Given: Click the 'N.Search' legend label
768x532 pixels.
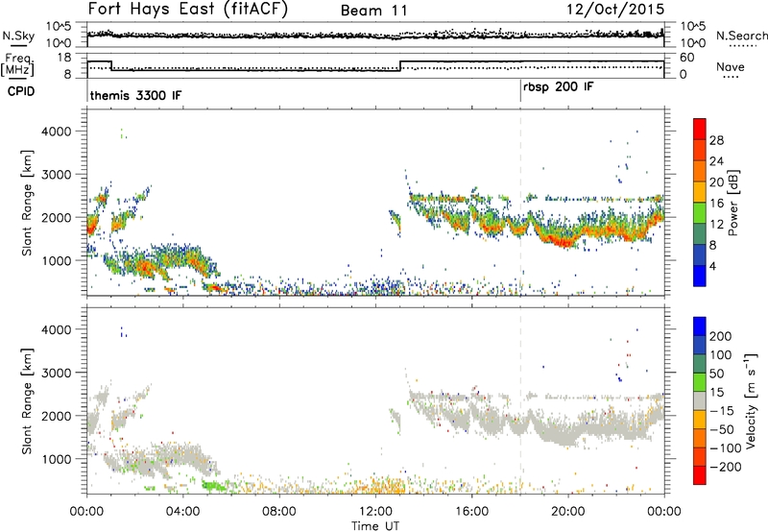Looking at the screenshot, I should [741, 36].
